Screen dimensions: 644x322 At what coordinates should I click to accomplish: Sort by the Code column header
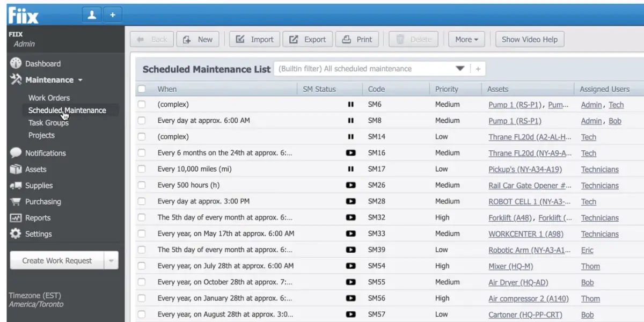pyautogui.click(x=376, y=89)
